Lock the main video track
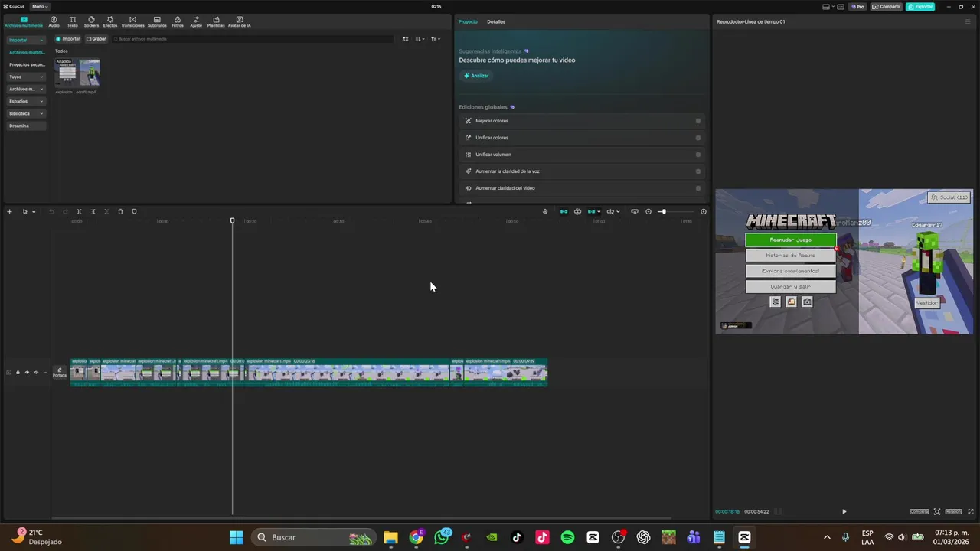 click(x=18, y=373)
